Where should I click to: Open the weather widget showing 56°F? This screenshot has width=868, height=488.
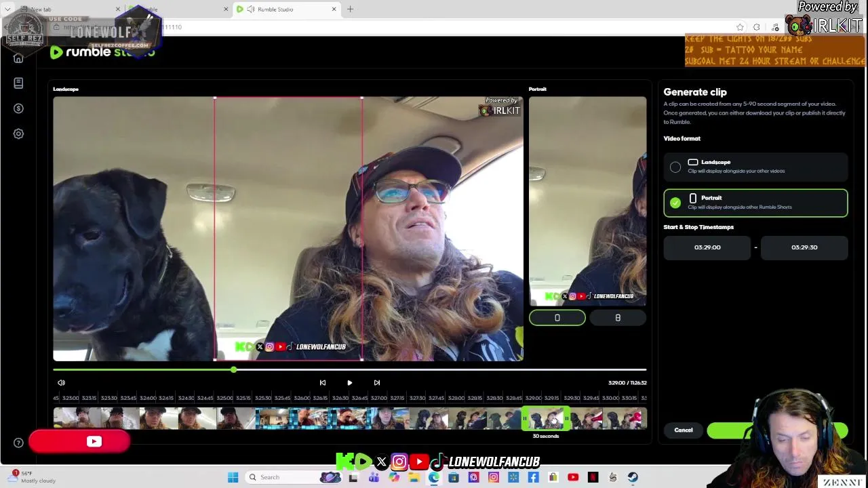pyautogui.click(x=33, y=476)
